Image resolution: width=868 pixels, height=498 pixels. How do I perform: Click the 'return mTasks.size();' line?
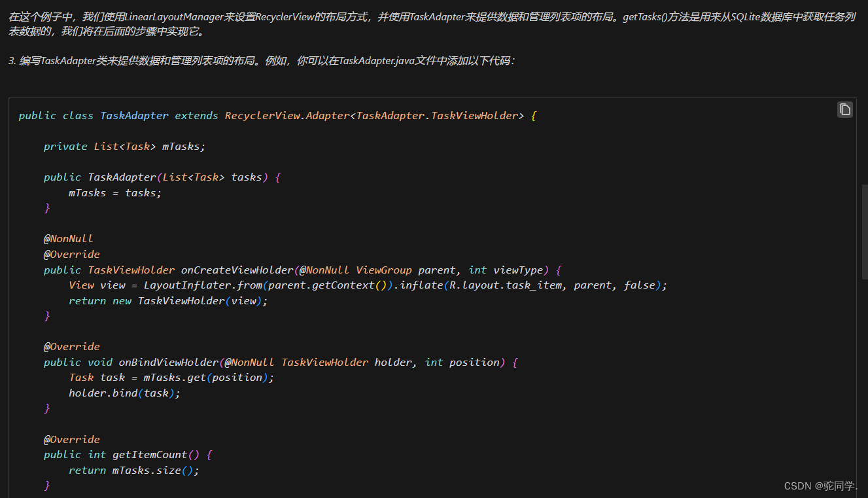coord(134,471)
